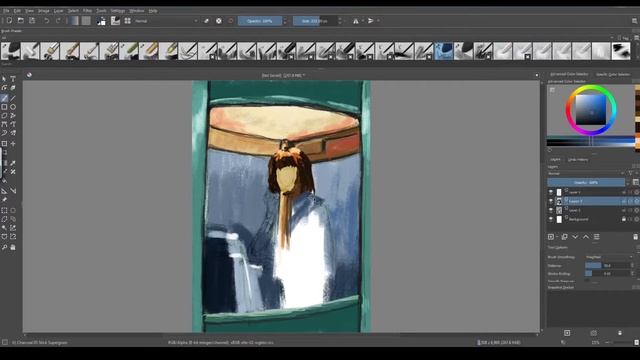
Task: Open the Settings menu
Action: pos(118,11)
